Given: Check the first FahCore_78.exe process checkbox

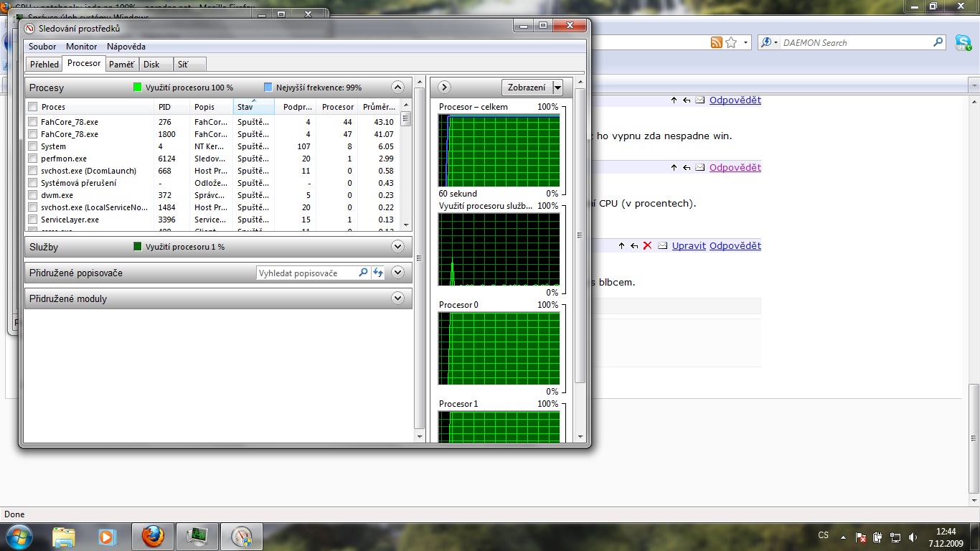Looking at the screenshot, I should pos(32,122).
